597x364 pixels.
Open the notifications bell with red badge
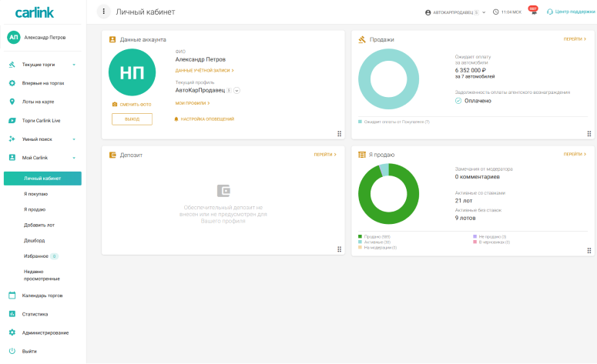(533, 12)
